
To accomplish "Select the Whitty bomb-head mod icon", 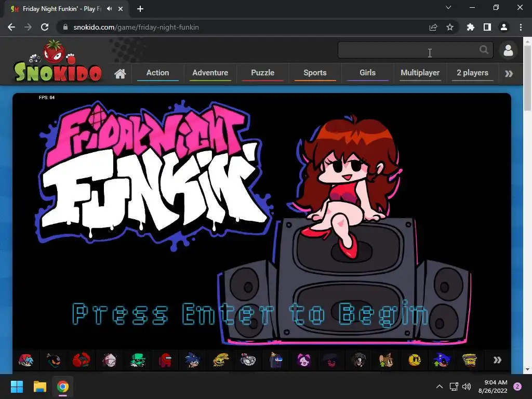I will point(54,360).
